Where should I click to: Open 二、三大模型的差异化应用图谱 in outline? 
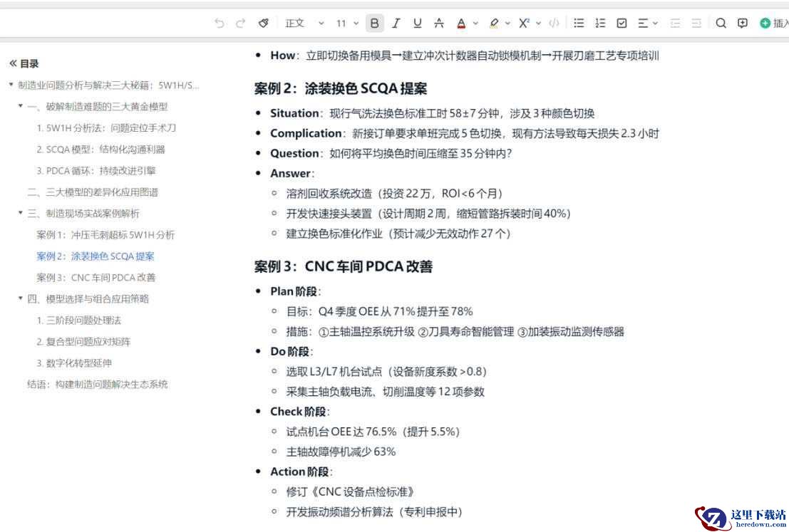click(93, 192)
